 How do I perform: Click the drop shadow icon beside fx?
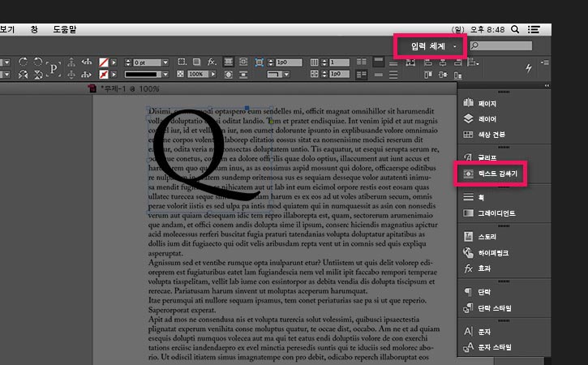196,62
